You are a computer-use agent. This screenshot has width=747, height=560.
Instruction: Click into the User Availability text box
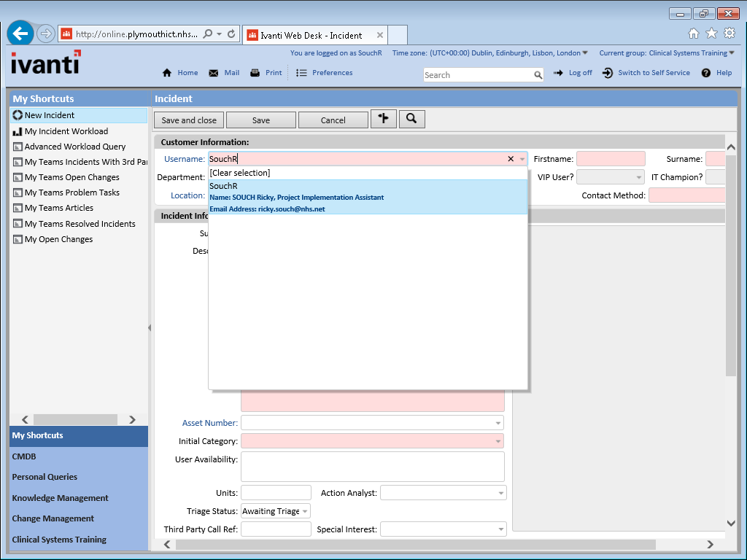coord(373,467)
